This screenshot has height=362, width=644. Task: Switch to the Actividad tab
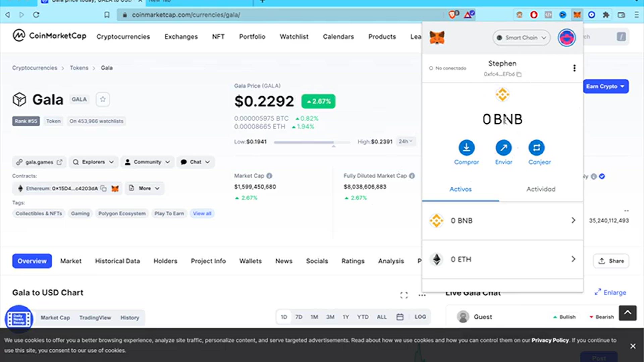point(541,189)
